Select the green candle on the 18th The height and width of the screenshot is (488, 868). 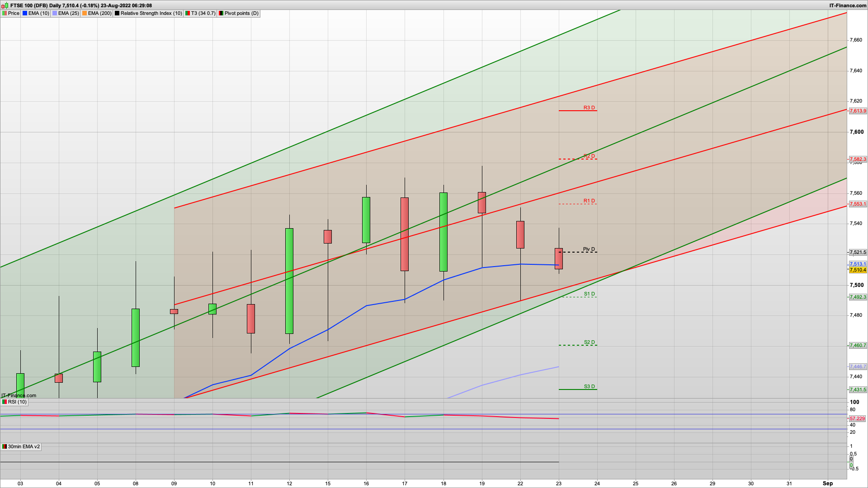click(443, 232)
